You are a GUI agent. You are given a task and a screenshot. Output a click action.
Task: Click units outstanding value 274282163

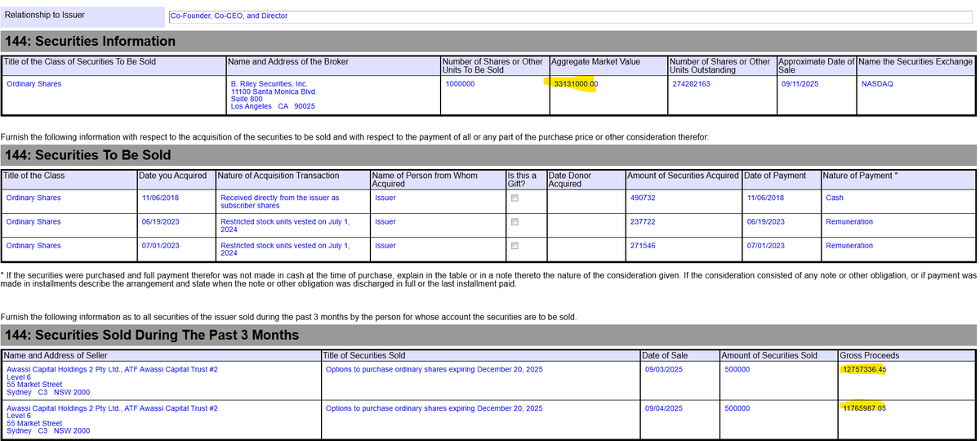point(691,84)
